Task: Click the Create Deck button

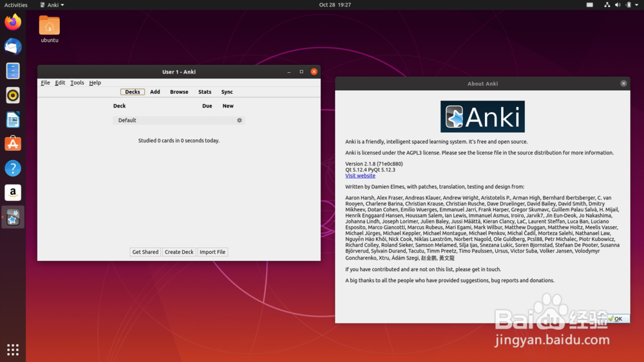Action: click(x=179, y=252)
